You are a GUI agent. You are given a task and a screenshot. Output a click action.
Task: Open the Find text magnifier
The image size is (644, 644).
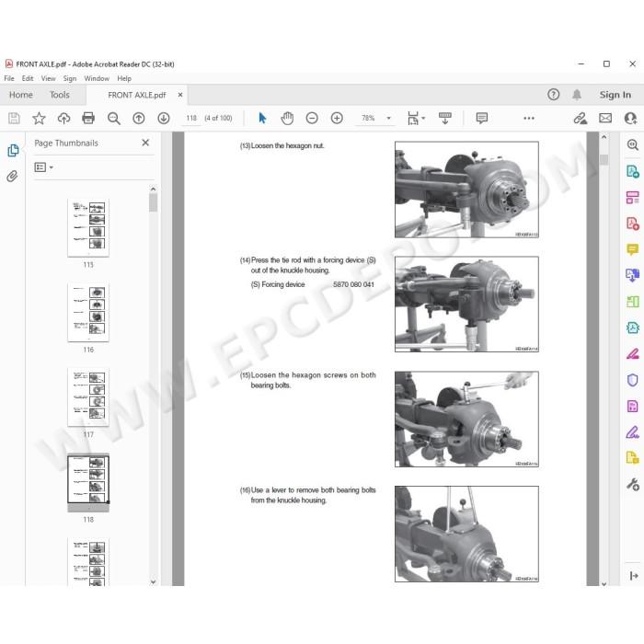point(114,119)
